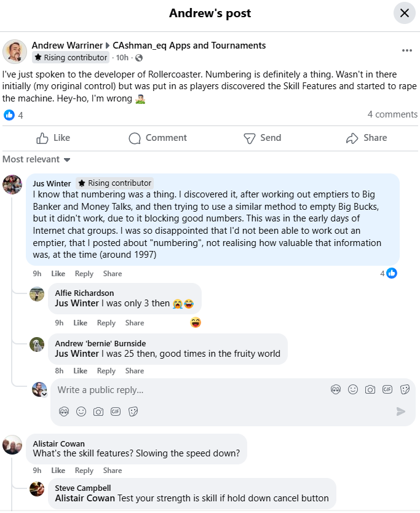Open the CAshman_eq Apps and Tournaments group
The image size is (420, 513).
coord(189,46)
